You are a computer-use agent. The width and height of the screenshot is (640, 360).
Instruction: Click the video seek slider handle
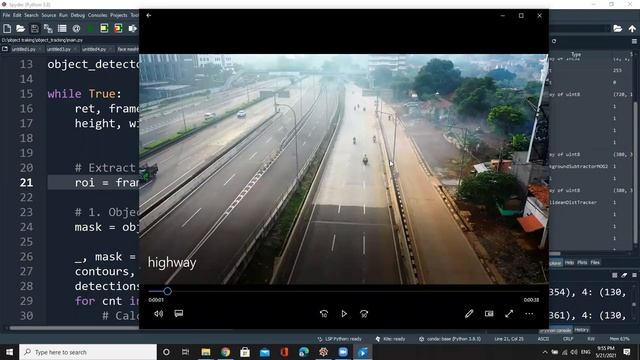pyautogui.click(x=167, y=291)
